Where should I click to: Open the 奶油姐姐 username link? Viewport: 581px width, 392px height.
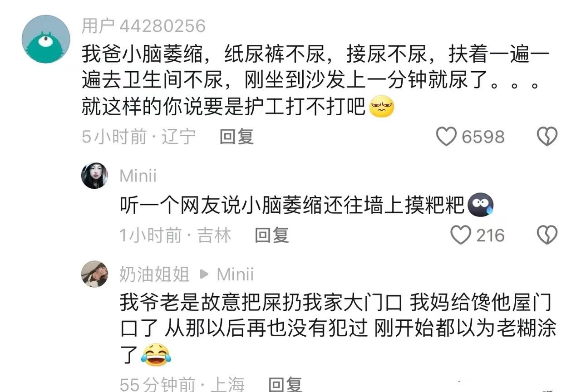(x=154, y=274)
